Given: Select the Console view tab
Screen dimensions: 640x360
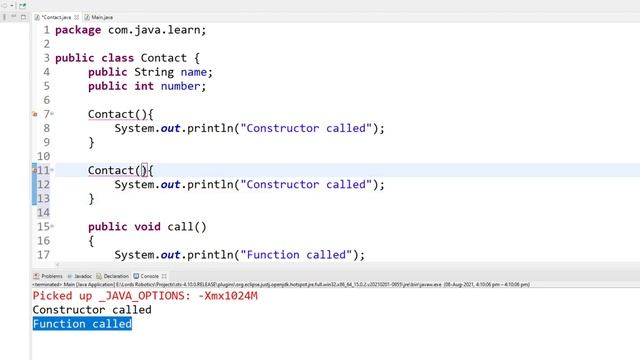Looking at the screenshot, I should pos(149,276).
